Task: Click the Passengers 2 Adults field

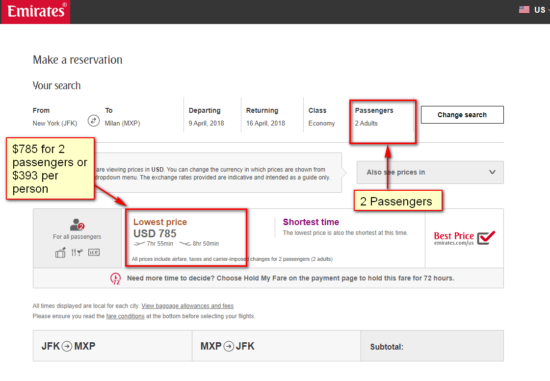Action: pos(383,122)
